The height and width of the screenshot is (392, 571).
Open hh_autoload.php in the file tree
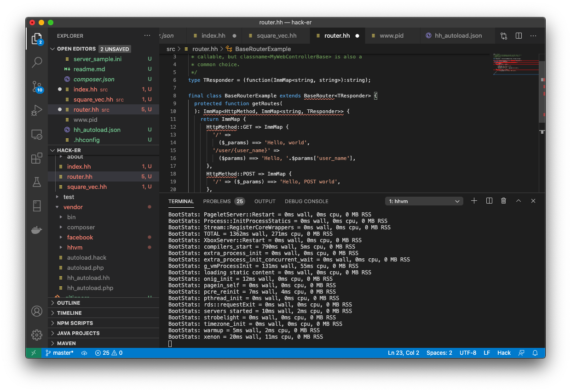click(90, 288)
